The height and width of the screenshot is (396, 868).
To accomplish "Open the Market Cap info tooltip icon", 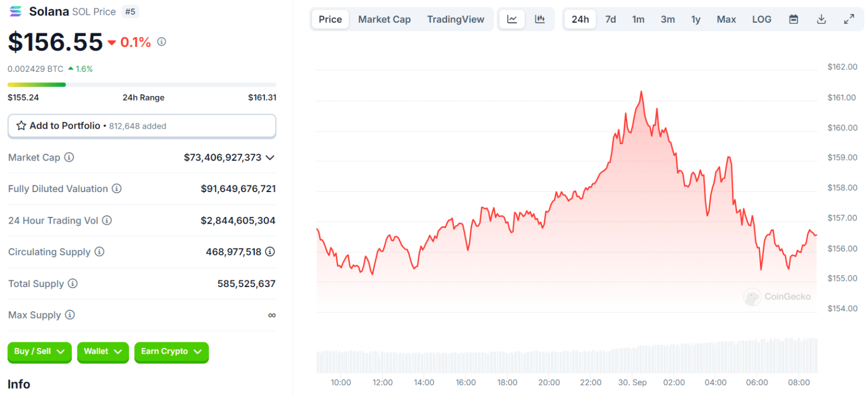I will (69, 158).
